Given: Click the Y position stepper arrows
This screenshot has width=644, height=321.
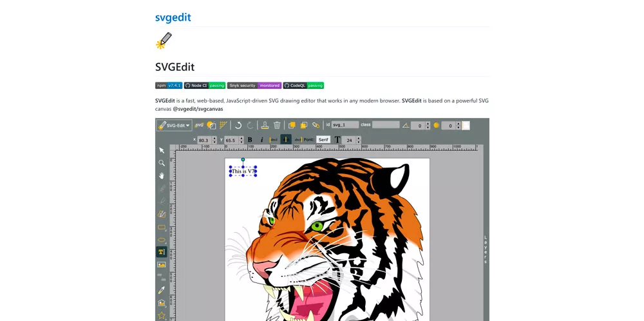Looking at the screenshot, I should click(x=241, y=140).
